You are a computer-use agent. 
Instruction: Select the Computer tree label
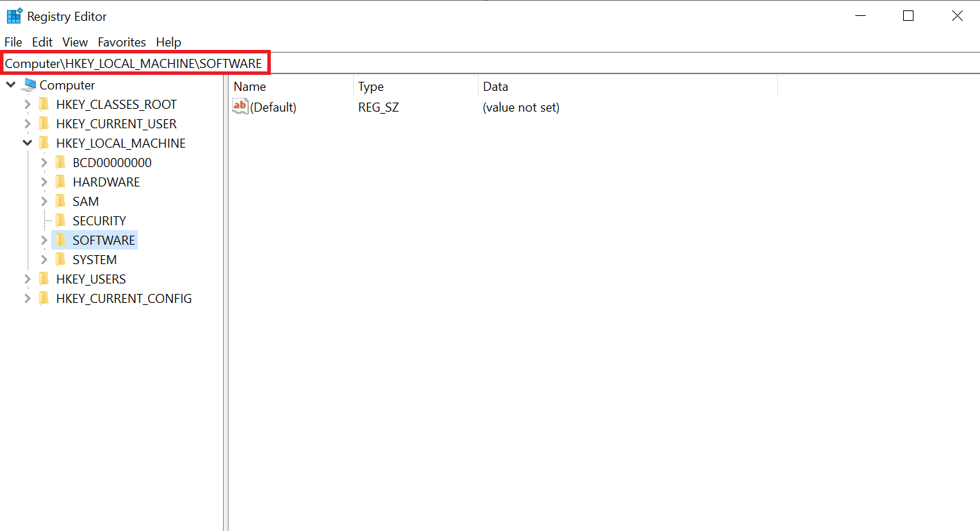pyautogui.click(x=67, y=85)
